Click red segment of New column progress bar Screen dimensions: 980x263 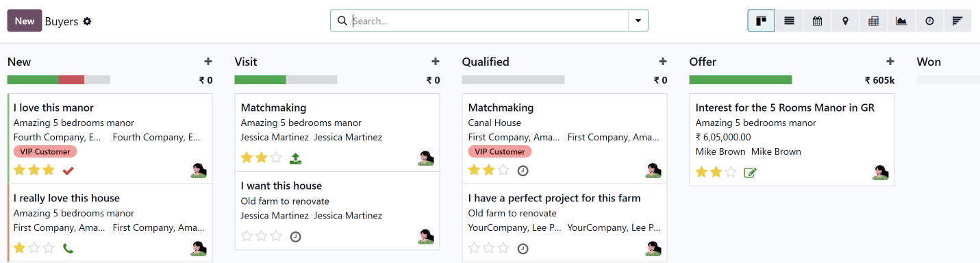click(71, 79)
